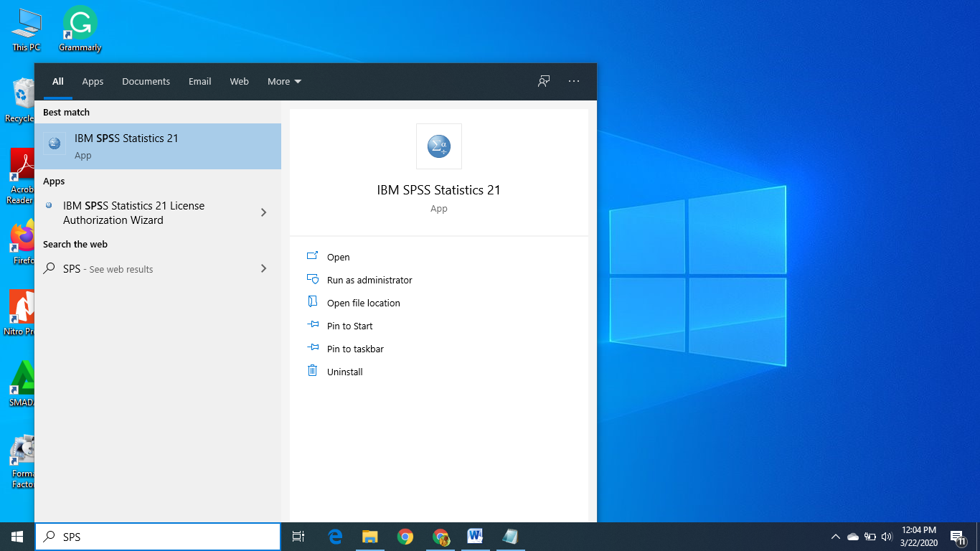Switch to the Web search tab
The height and width of the screenshot is (551, 980).
pos(239,81)
